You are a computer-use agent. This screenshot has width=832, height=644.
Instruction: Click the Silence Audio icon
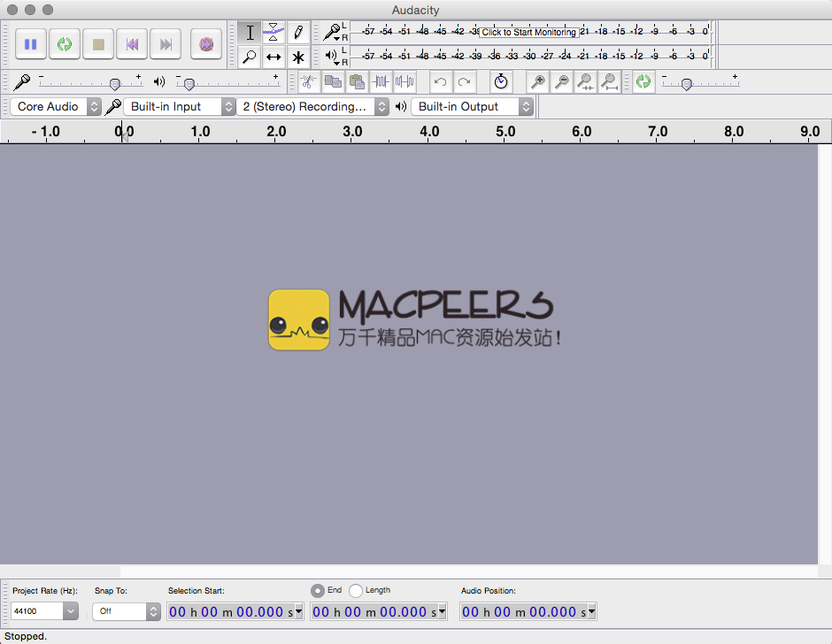tap(404, 82)
